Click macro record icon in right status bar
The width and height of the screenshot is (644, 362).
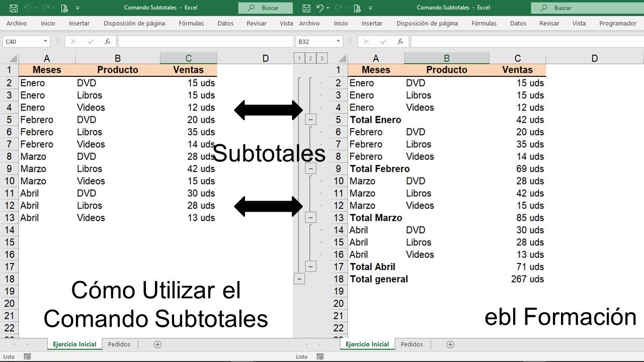pyautogui.click(x=320, y=356)
